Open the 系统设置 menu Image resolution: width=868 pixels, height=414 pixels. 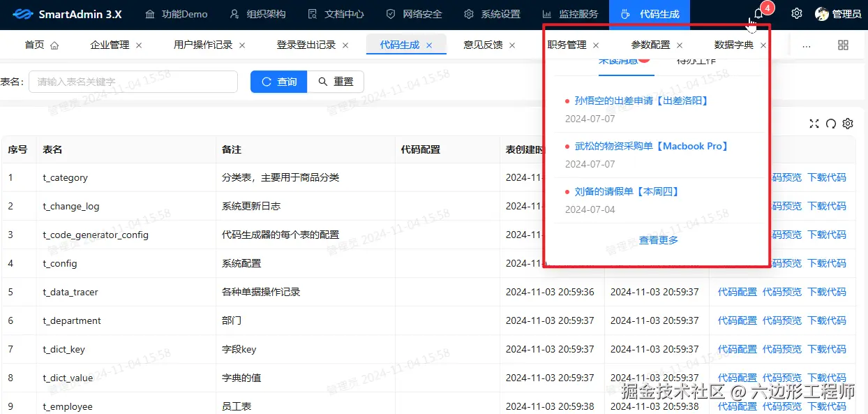tap(492, 14)
